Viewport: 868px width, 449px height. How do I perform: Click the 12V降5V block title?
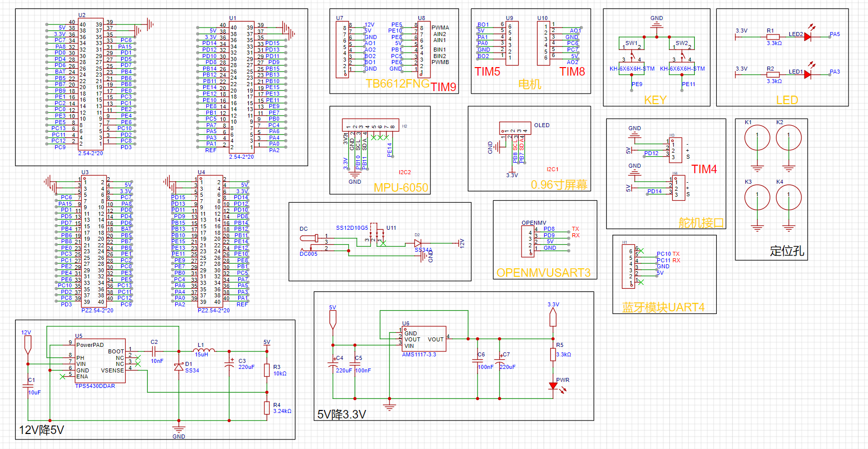[x=42, y=430]
